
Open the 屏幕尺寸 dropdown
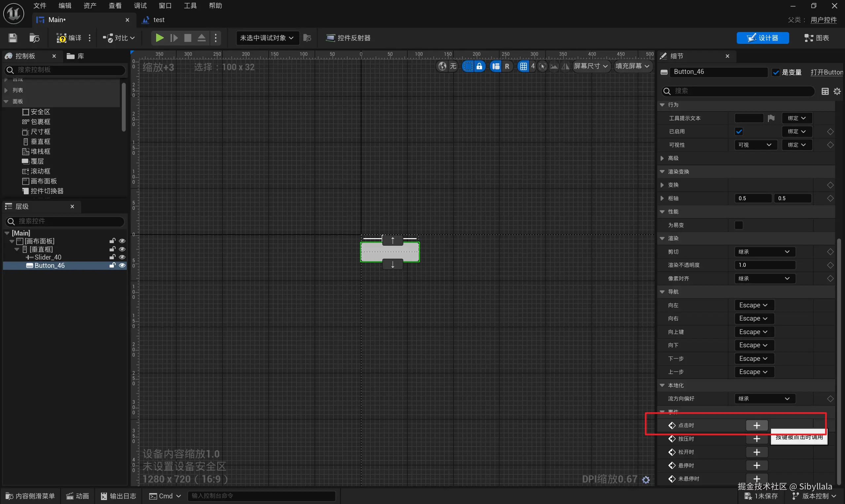click(591, 66)
